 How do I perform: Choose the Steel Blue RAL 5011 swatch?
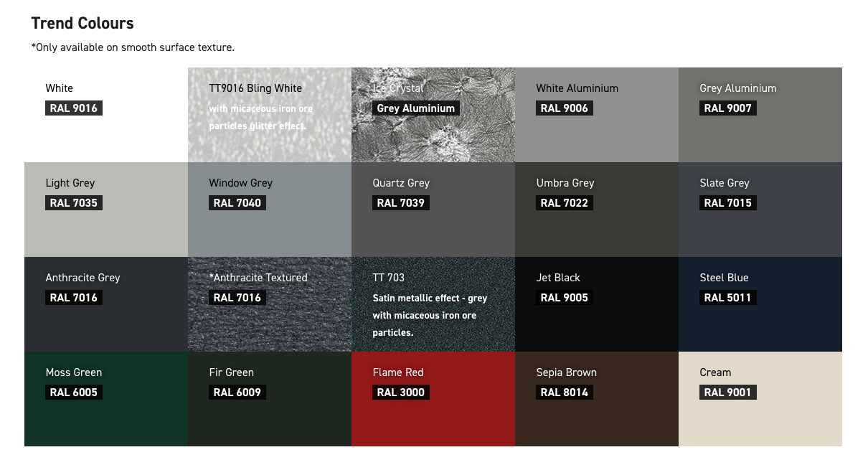[760, 304]
